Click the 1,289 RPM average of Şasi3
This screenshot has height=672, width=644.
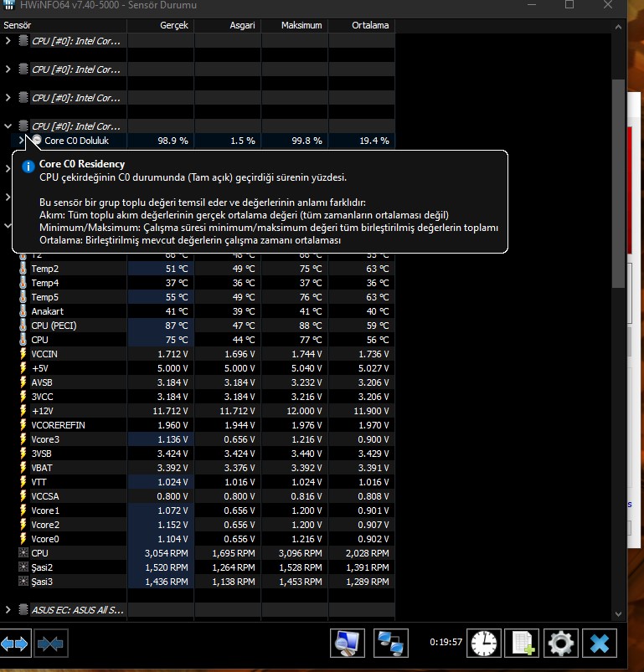pyautogui.click(x=368, y=582)
